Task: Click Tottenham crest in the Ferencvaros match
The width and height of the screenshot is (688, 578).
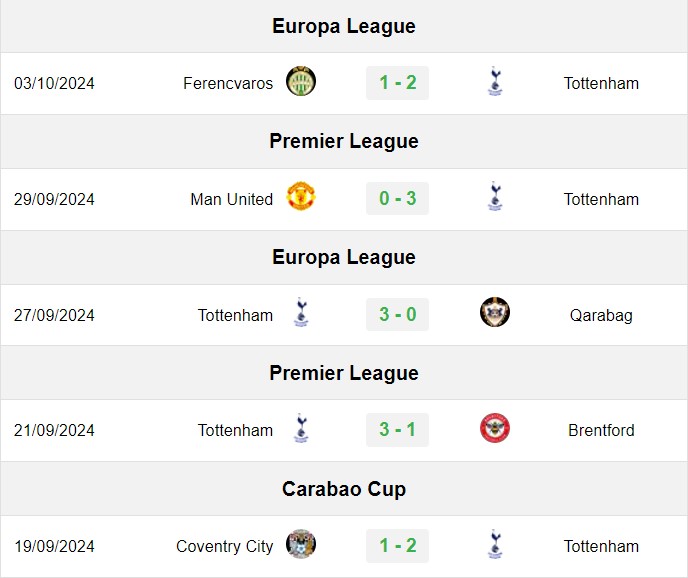Action: (x=495, y=81)
